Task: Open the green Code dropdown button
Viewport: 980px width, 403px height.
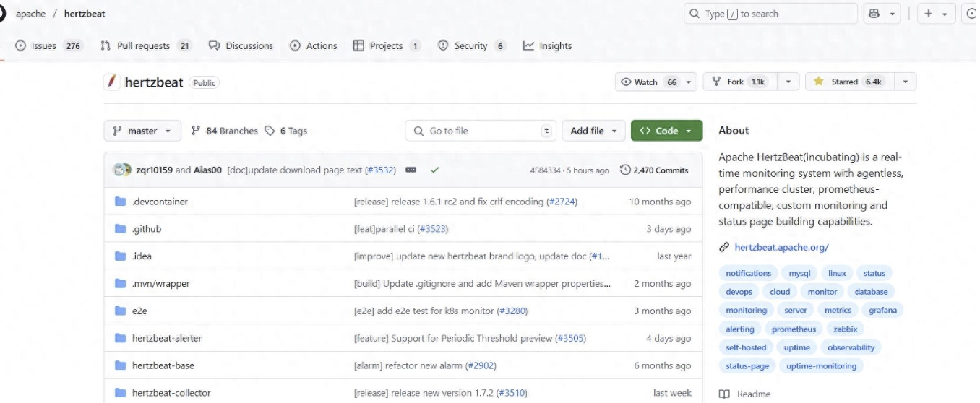Action: click(666, 131)
